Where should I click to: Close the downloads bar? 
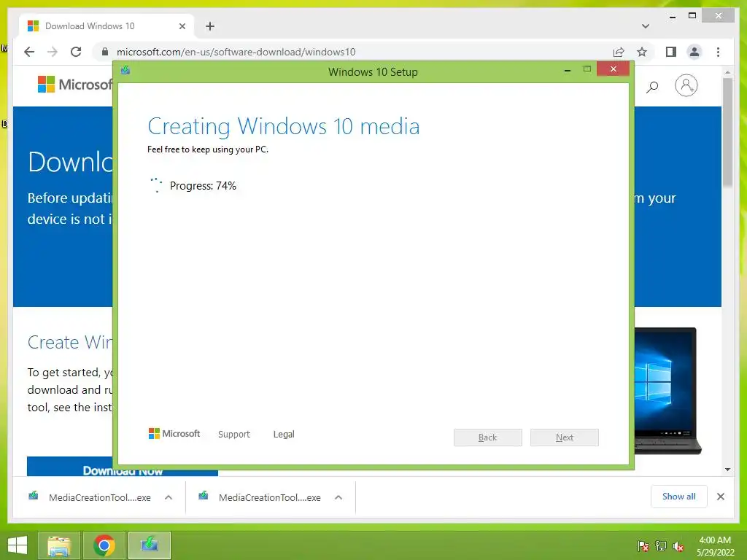720,497
